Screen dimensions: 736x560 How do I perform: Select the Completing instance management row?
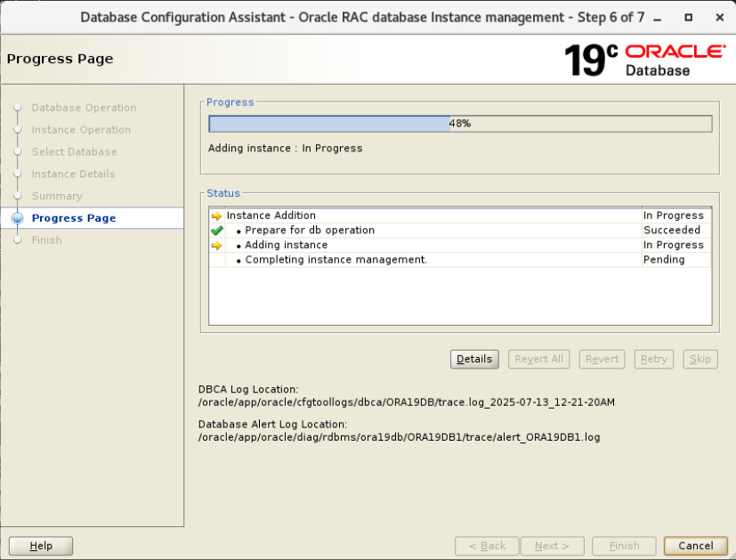tap(460, 260)
